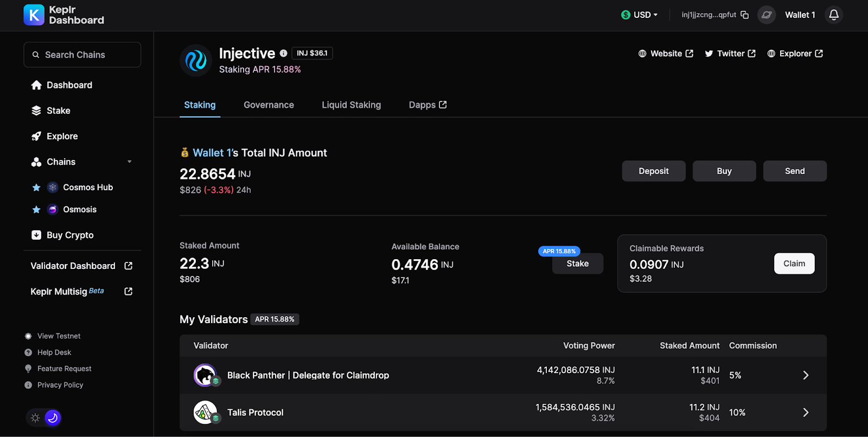Switch to the Staking tab
The height and width of the screenshot is (437, 868).
click(x=200, y=105)
